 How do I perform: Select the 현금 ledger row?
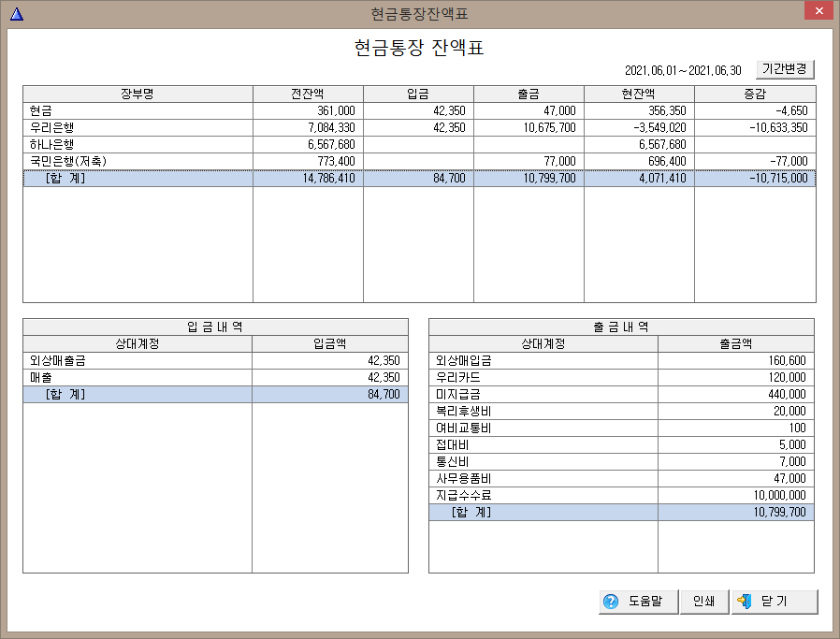(419, 111)
